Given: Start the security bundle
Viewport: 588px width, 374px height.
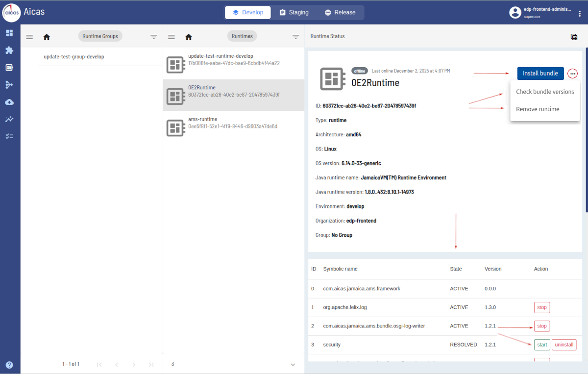Looking at the screenshot, I should click(x=542, y=345).
